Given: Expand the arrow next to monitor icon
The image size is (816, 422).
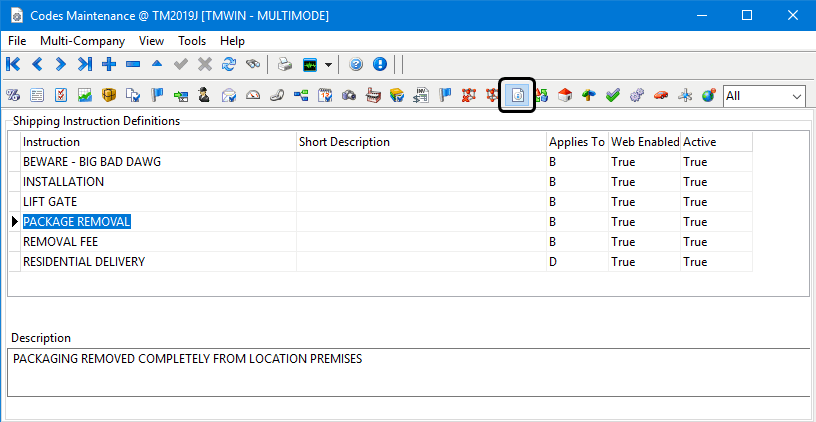Looking at the screenshot, I should [328, 64].
